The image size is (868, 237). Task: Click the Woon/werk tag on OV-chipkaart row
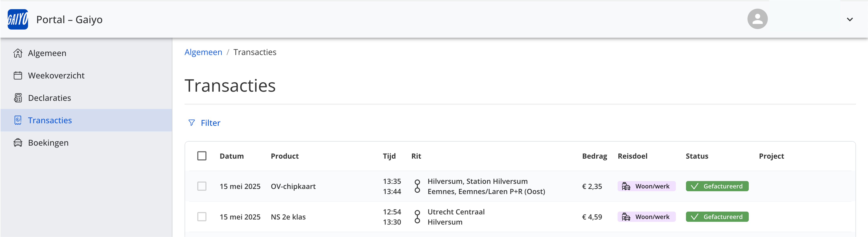click(646, 186)
